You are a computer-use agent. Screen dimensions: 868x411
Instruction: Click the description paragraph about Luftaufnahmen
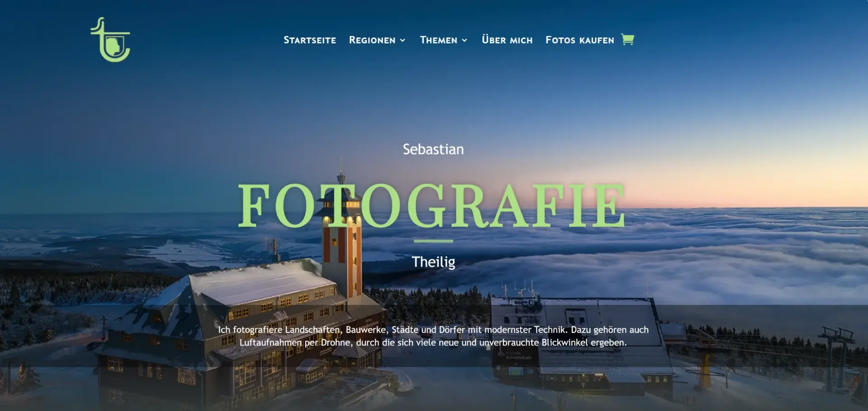[x=433, y=336]
